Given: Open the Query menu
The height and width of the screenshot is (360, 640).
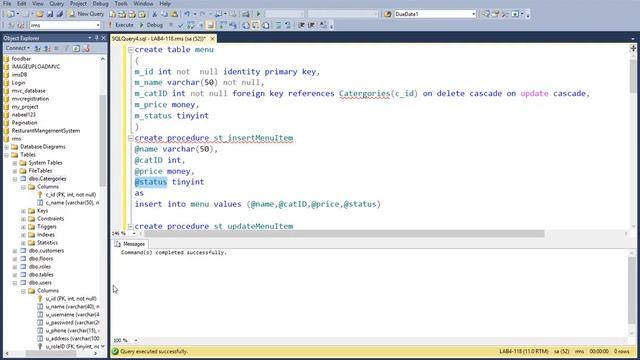Looking at the screenshot, I should point(56,4).
